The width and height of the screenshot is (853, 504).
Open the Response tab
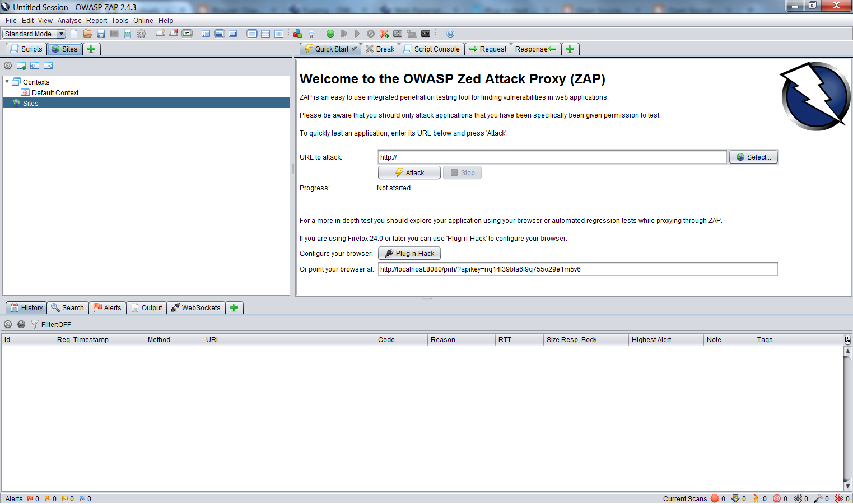click(536, 49)
